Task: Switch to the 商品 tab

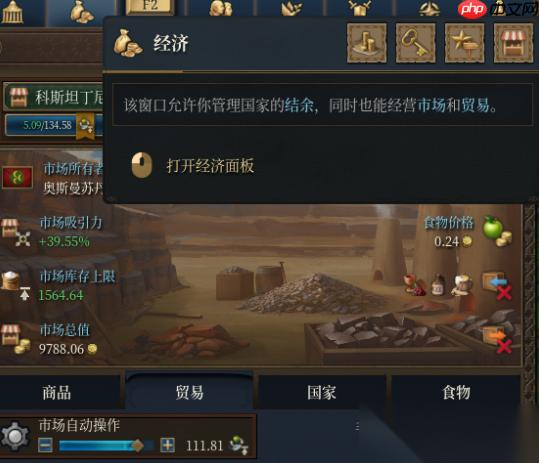Action: [57, 392]
